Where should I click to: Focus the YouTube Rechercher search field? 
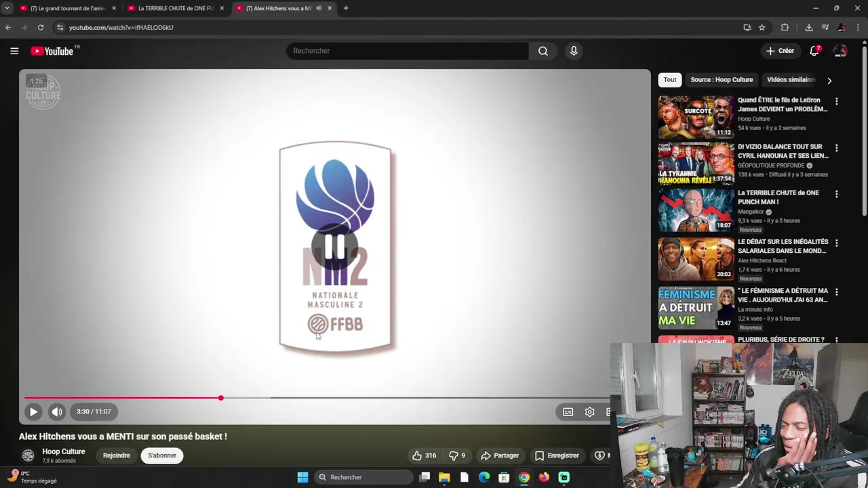tap(408, 51)
